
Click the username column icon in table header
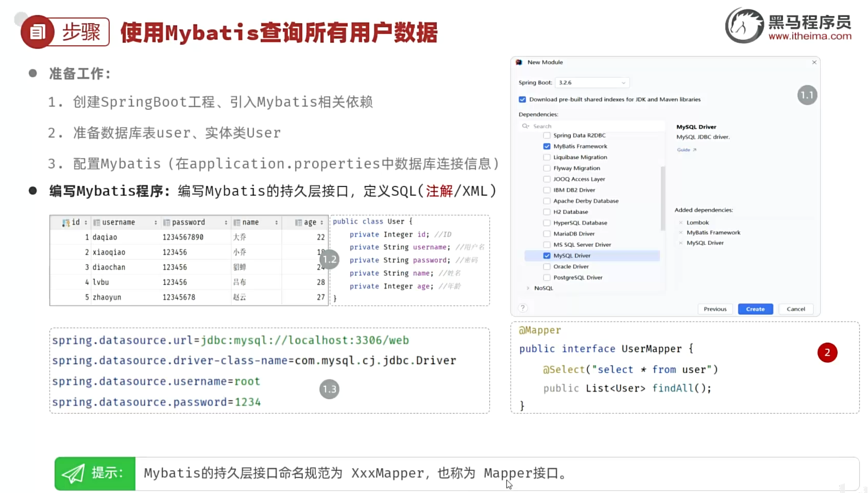(96, 223)
